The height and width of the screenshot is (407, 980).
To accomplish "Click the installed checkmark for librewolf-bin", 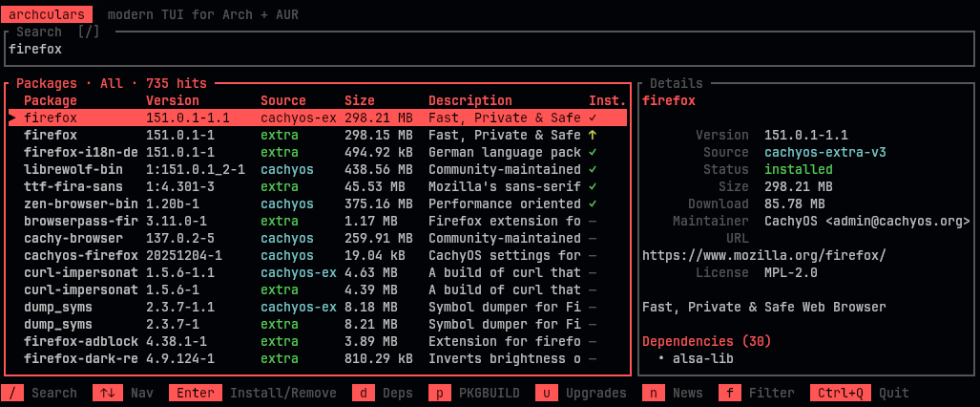I will [594, 169].
